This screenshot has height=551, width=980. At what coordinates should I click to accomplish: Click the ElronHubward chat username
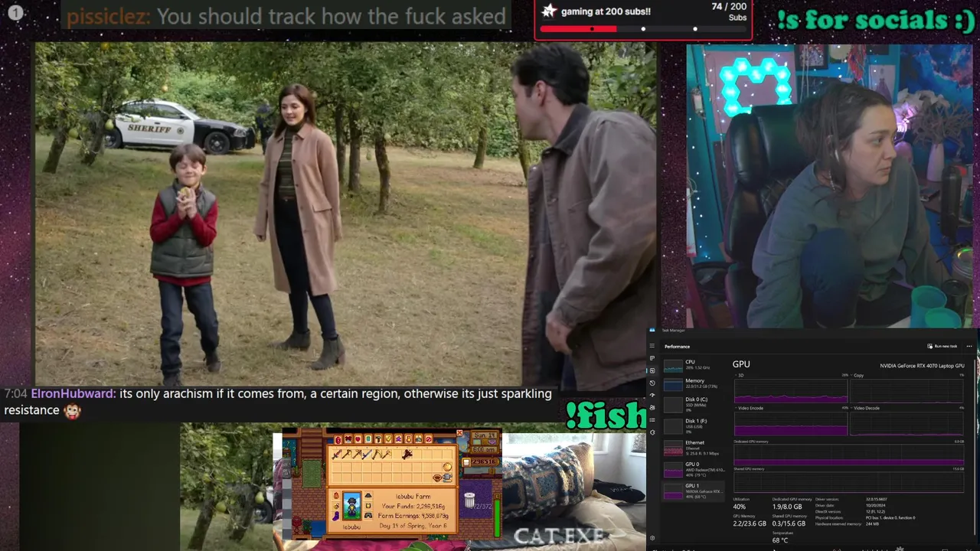73,393
